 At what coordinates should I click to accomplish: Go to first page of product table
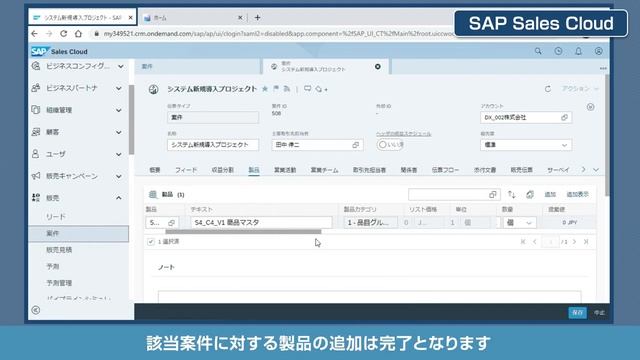(x=523, y=242)
